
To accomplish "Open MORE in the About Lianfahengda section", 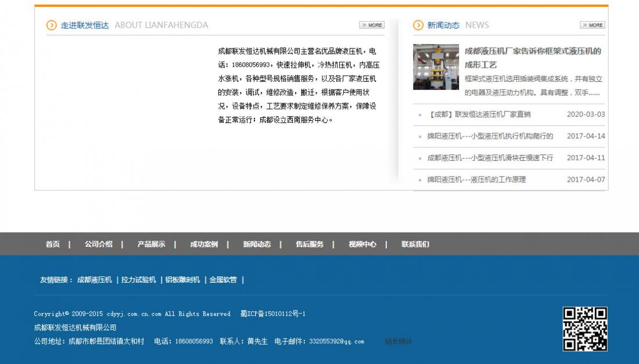I will (x=372, y=25).
